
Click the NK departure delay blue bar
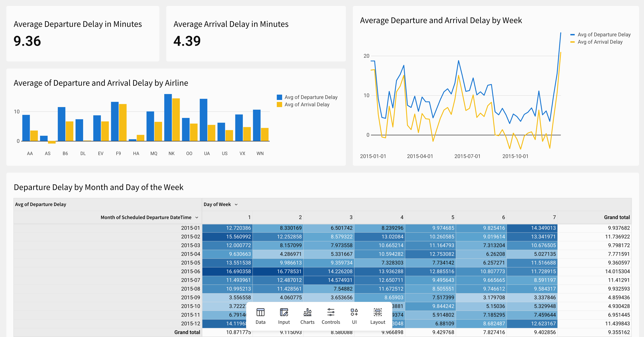(168, 118)
